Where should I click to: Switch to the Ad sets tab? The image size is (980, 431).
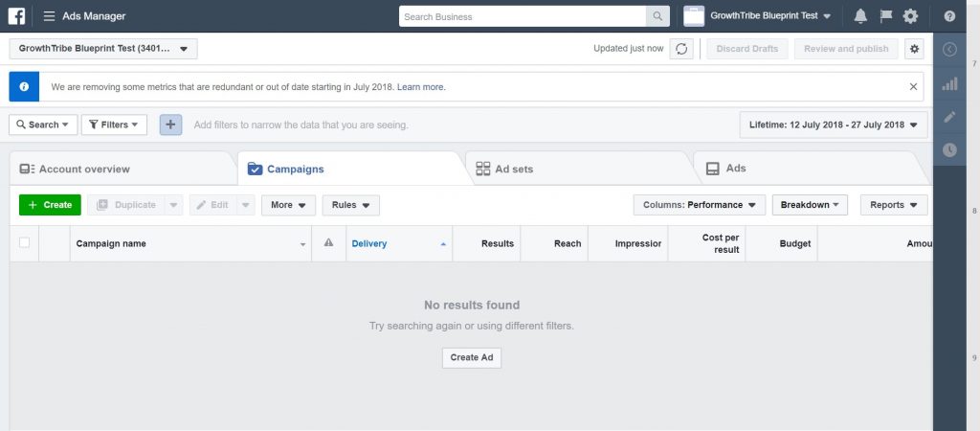tap(513, 169)
